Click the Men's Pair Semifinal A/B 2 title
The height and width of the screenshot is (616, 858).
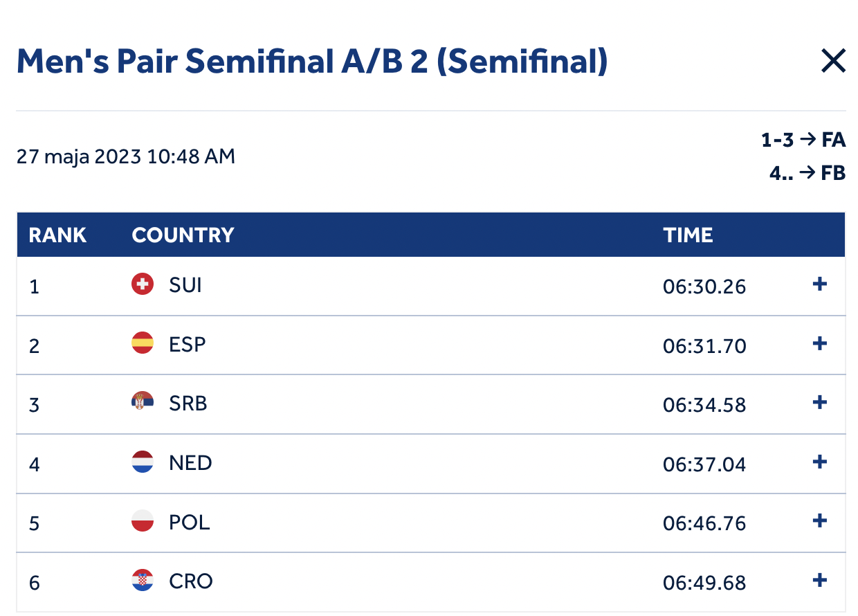coord(312,62)
